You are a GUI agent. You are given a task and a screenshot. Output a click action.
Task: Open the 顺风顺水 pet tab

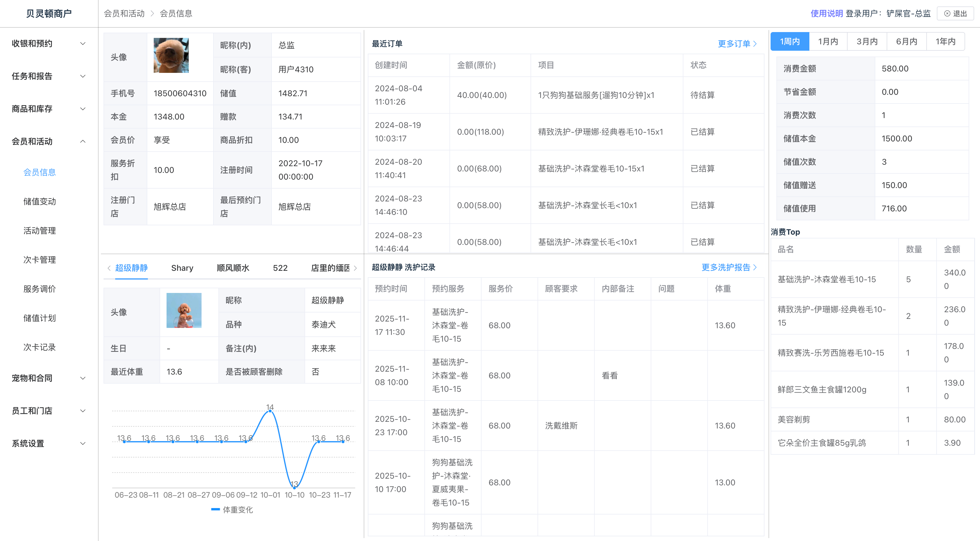point(233,268)
